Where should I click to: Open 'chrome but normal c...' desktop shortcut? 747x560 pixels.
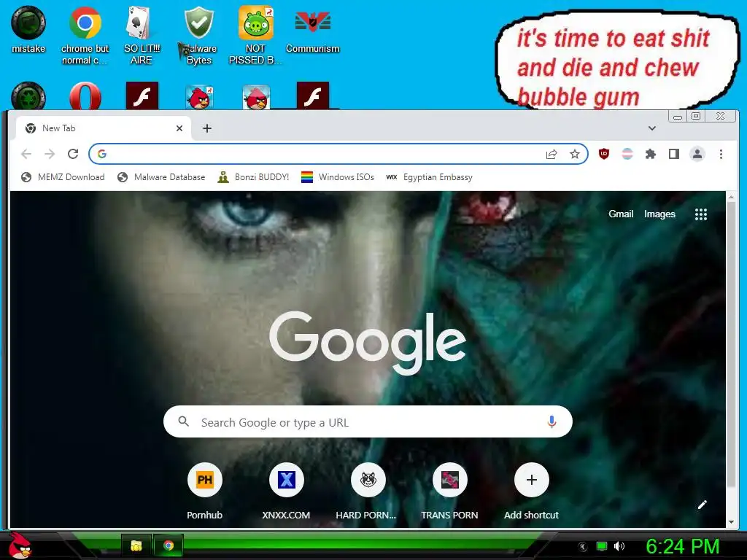tap(85, 35)
